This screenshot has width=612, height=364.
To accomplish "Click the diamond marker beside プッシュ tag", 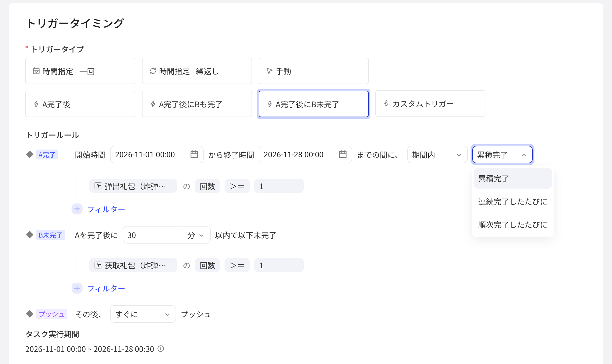I will click(x=30, y=314).
